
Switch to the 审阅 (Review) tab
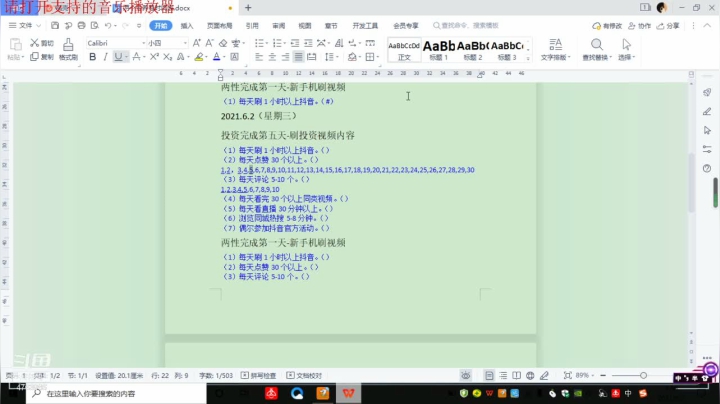coord(278,26)
